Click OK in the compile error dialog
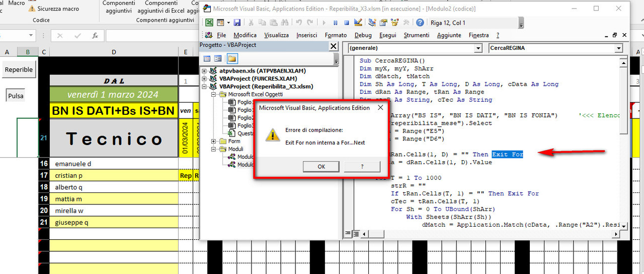 (x=321, y=167)
